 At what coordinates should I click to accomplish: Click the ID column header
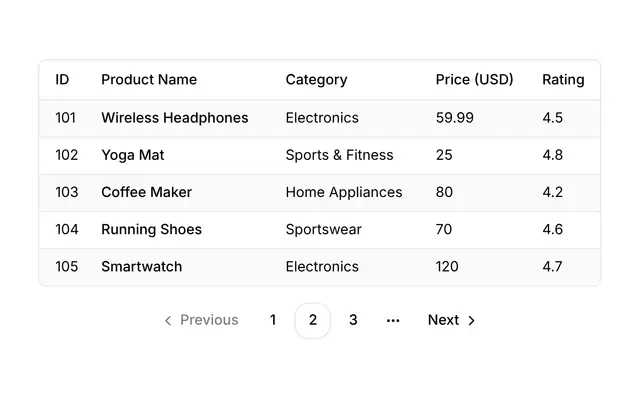click(62, 79)
